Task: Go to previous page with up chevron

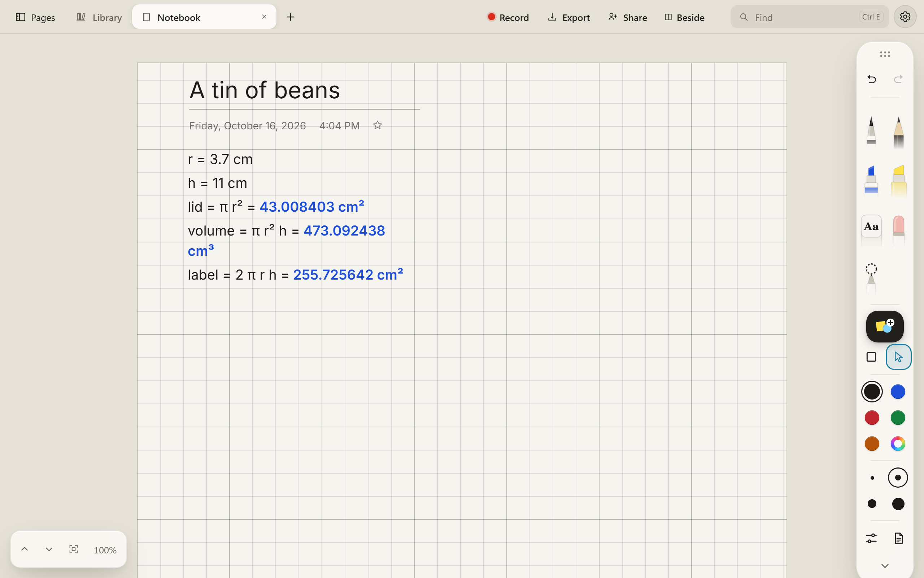Action: [x=25, y=549]
